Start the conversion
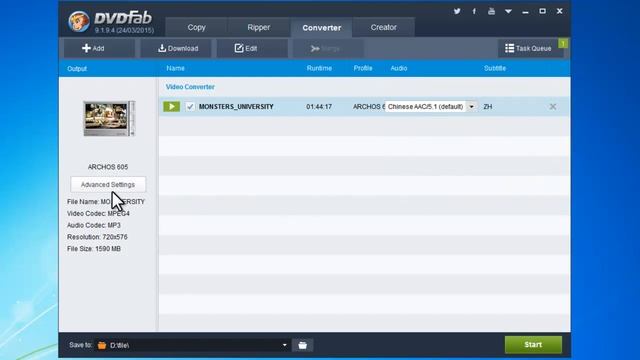Image resolution: width=640 pixels, height=360 pixels. (533, 344)
